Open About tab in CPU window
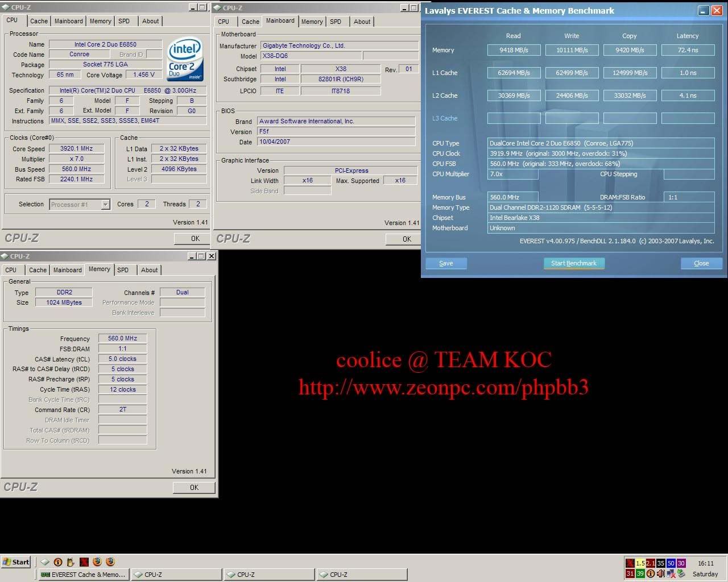Image resolution: width=728 pixels, height=582 pixels. coord(150,21)
